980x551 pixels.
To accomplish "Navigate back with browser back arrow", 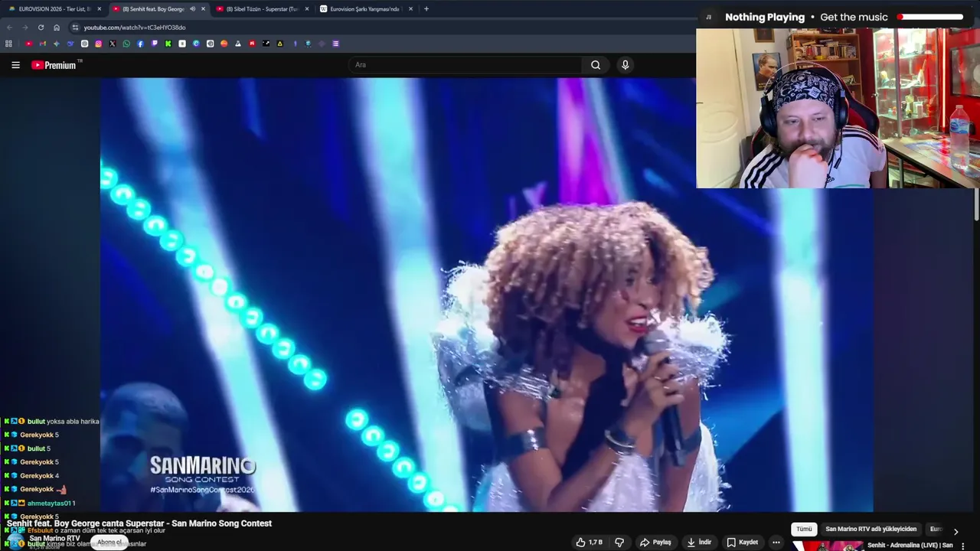I will (9, 28).
